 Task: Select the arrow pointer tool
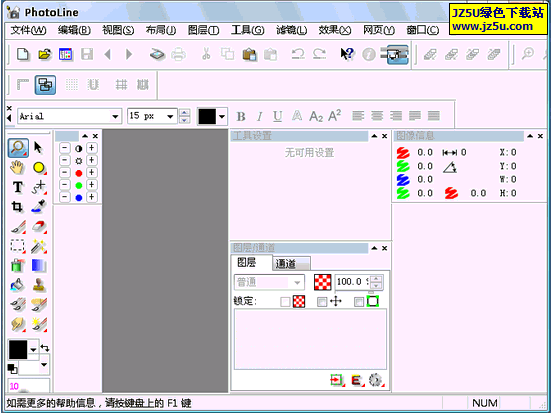coord(38,148)
